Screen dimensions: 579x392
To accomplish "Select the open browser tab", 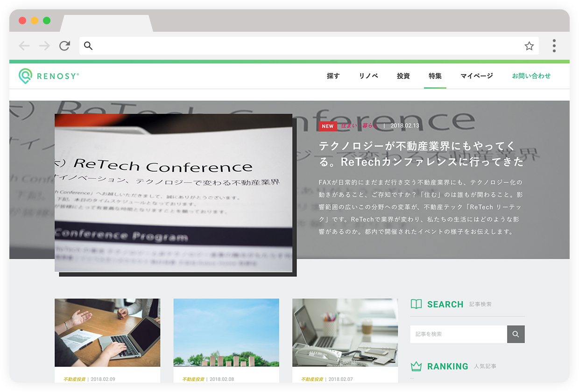I will (106, 23).
